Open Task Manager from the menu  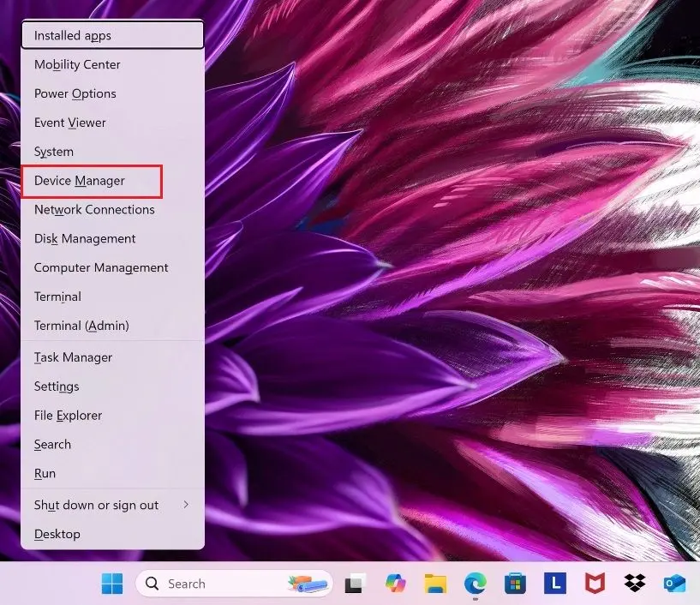[x=74, y=357]
